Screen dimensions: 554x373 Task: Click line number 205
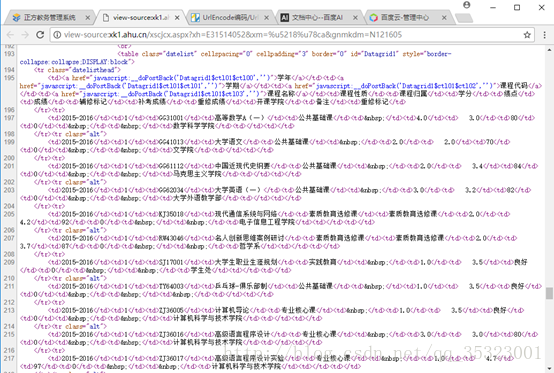click(x=9, y=214)
